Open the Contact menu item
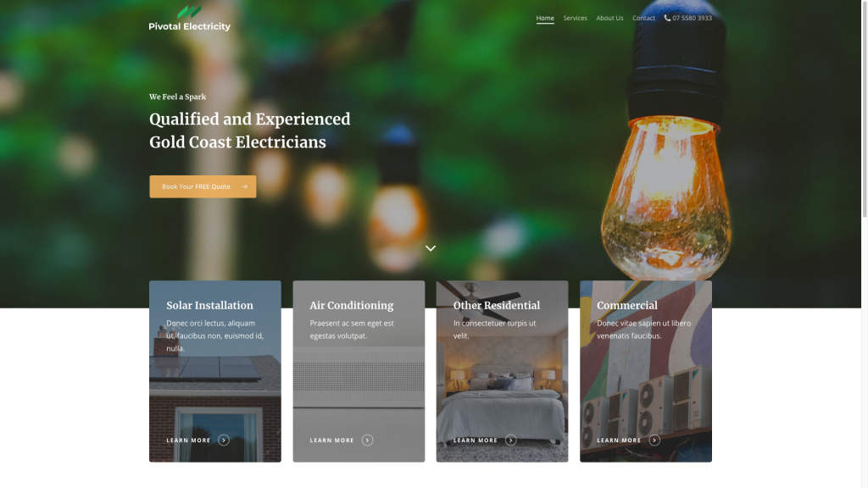Screen dimensions: 868x488 click(x=643, y=19)
